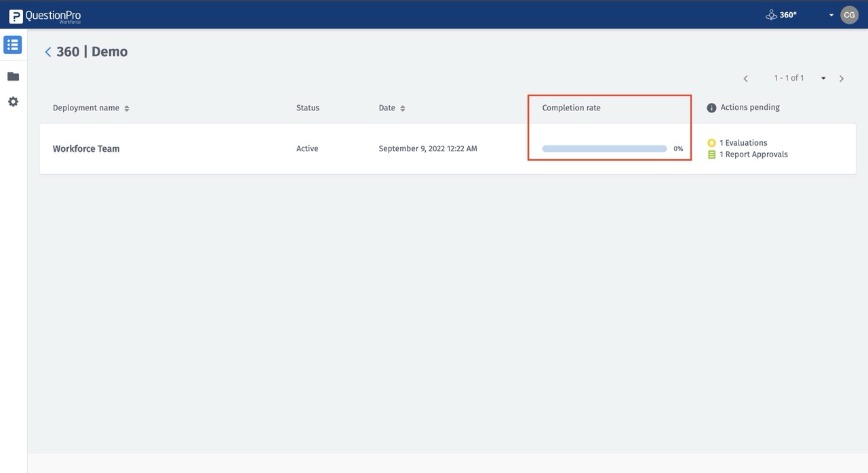Open 1 Evaluations pending action
This screenshot has width=868, height=473.
point(743,143)
